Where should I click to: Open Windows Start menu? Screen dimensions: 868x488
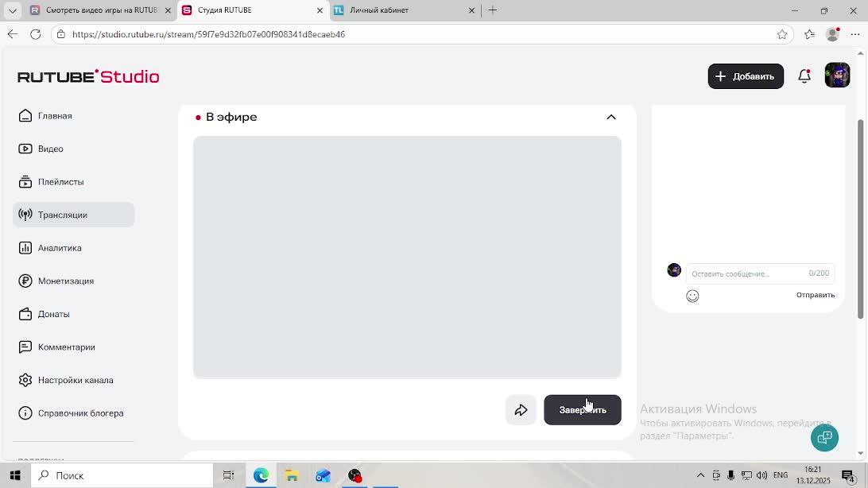15,475
